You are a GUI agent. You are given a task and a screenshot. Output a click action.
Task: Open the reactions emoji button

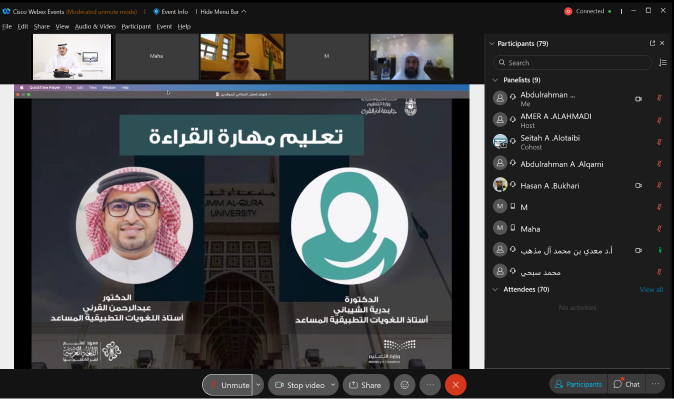[x=404, y=385]
